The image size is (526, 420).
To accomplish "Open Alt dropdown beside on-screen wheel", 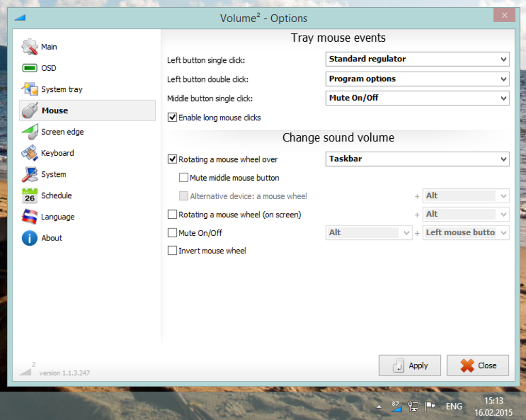I will tap(466, 215).
